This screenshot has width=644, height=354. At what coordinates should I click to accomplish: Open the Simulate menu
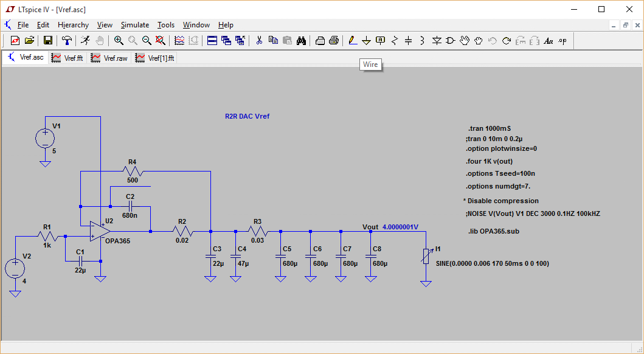tap(135, 25)
